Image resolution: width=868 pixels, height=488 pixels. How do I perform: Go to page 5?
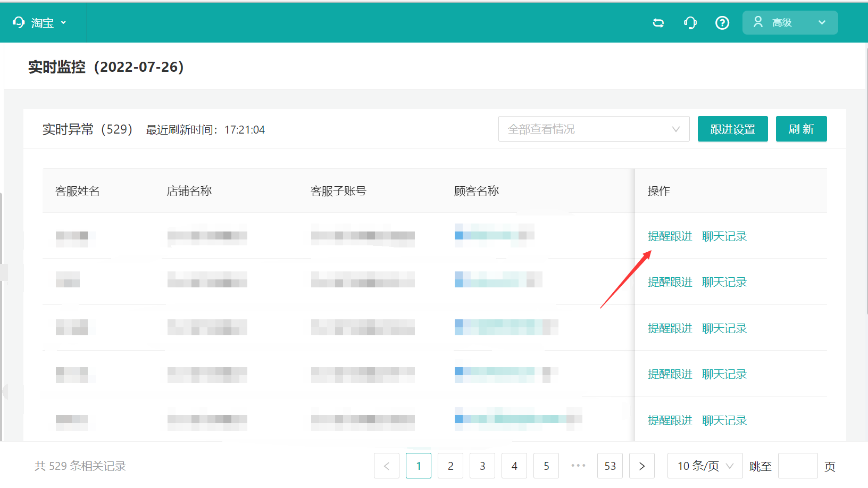click(x=546, y=466)
